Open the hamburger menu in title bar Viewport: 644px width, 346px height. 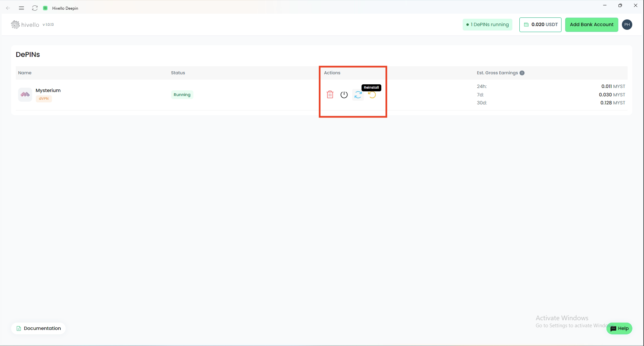21,8
